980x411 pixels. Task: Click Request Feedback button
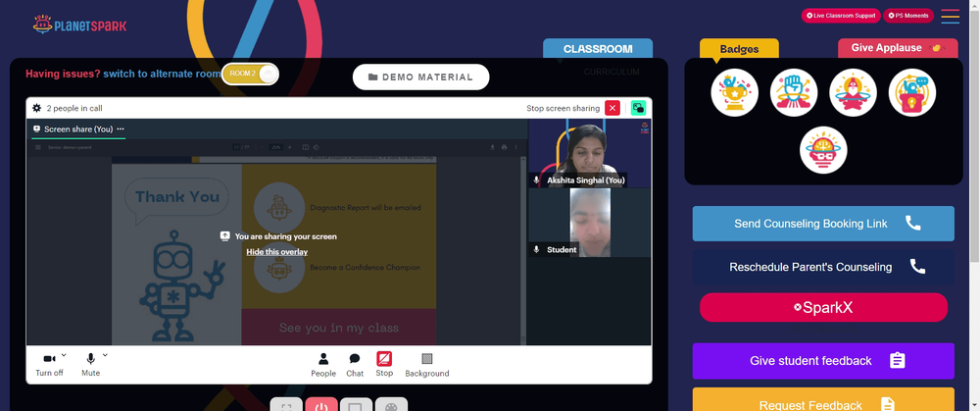click(x=823, y=400)
